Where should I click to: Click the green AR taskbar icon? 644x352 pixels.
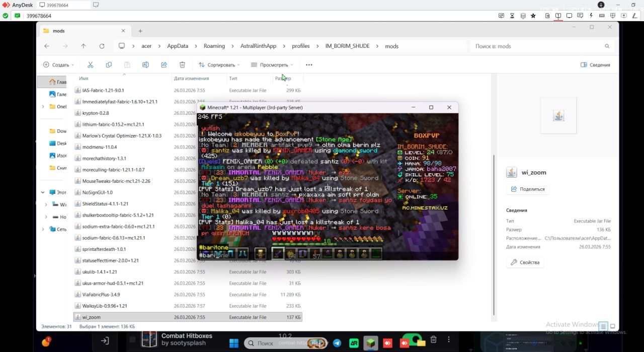click(354, 343)
